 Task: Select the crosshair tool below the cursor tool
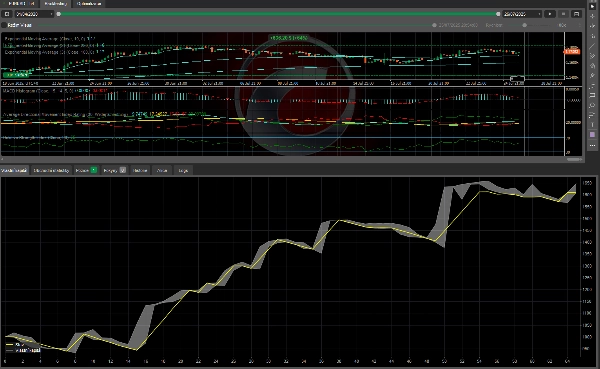592,16
